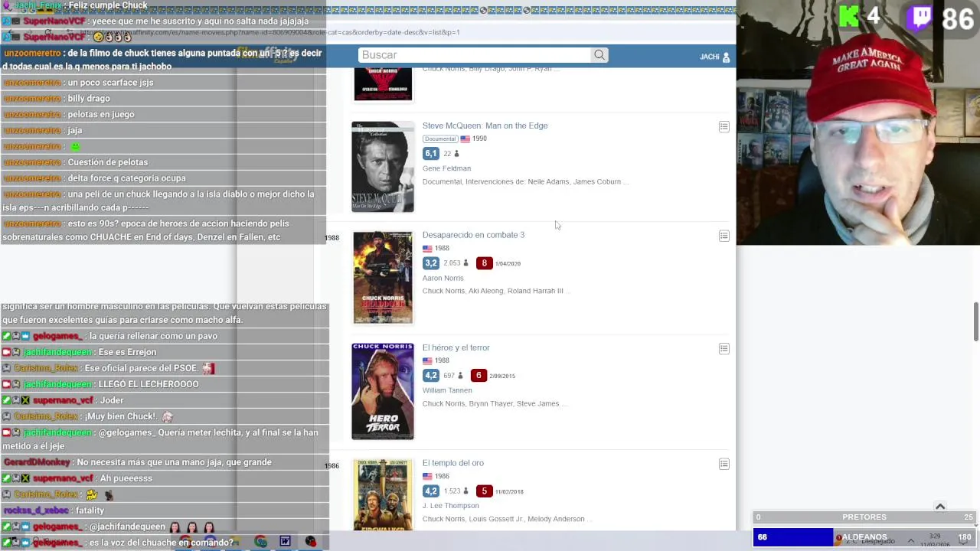Click the votes person icon beside 2.053
Image resolution: width=980 pixels, height=551 pixels.
point(465,263)
